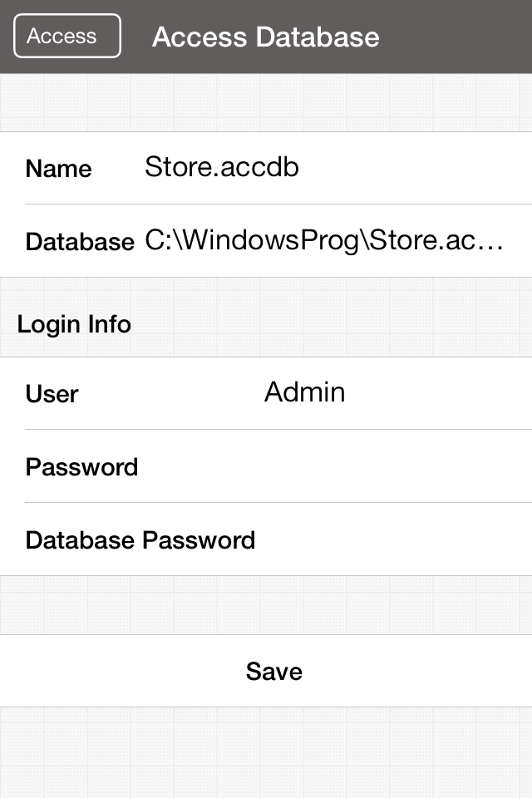Tap the Access Database title
532x798 pixels.
pos(264,37)
